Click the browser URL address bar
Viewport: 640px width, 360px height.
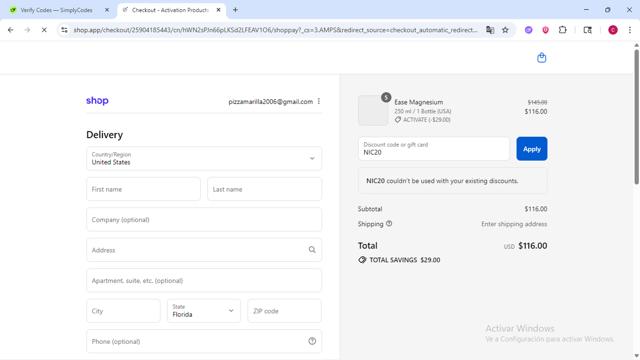point(275,30)
